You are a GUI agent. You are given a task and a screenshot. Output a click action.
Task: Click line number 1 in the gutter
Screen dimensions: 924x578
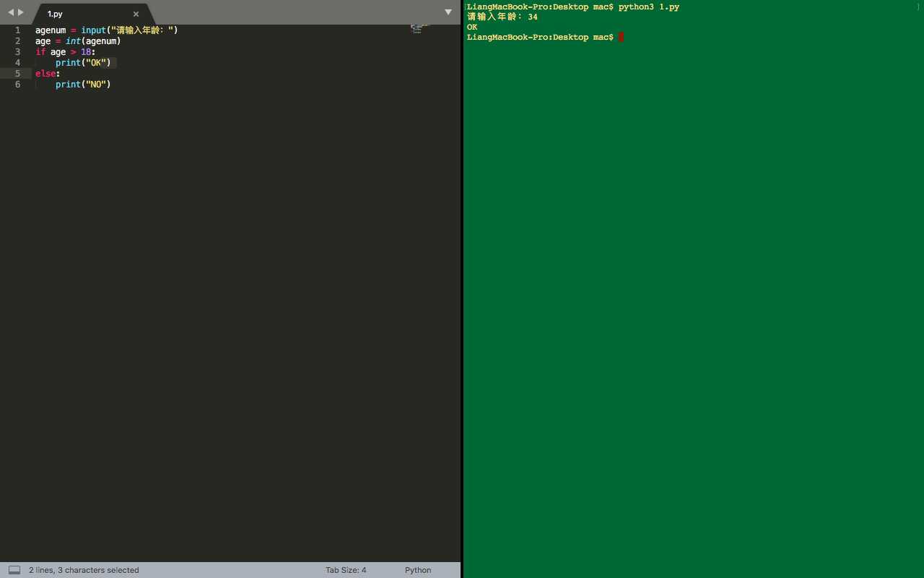17,30
